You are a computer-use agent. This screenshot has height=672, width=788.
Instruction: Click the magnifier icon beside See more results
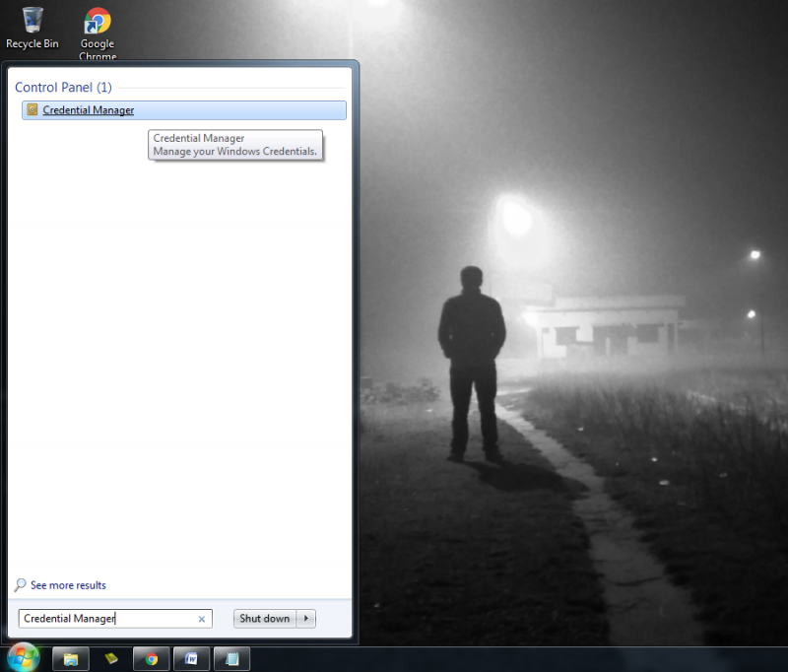(20, 584)
